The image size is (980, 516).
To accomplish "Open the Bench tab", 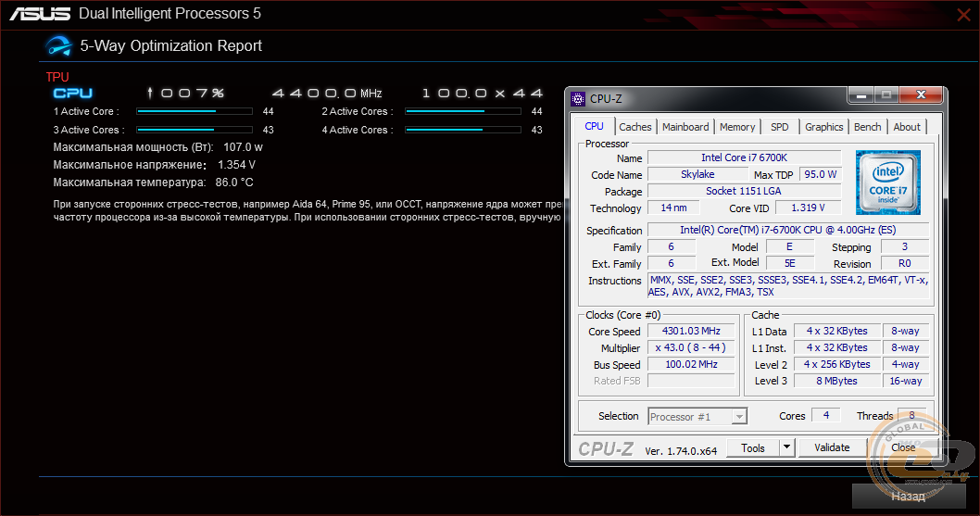I will (x=868, y=127).
